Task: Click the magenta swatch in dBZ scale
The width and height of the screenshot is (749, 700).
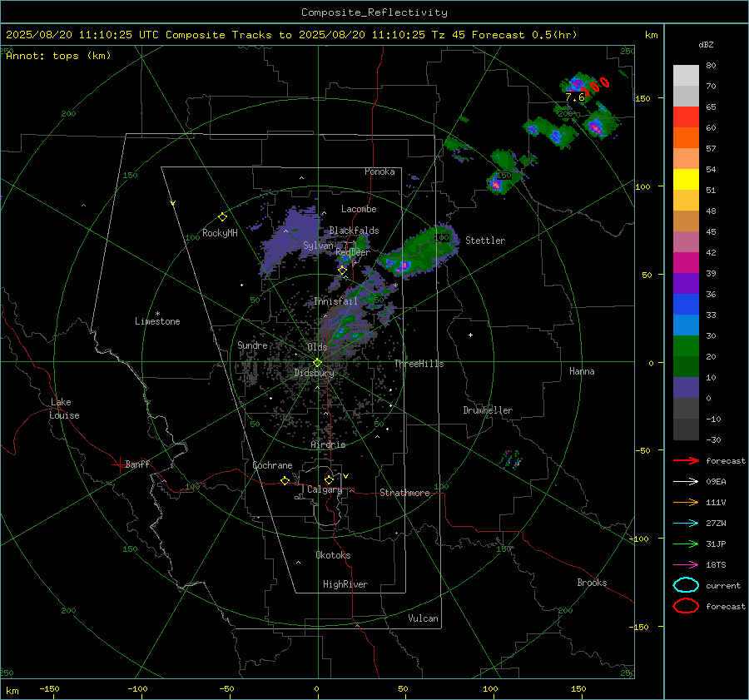Action: [686, 263]
